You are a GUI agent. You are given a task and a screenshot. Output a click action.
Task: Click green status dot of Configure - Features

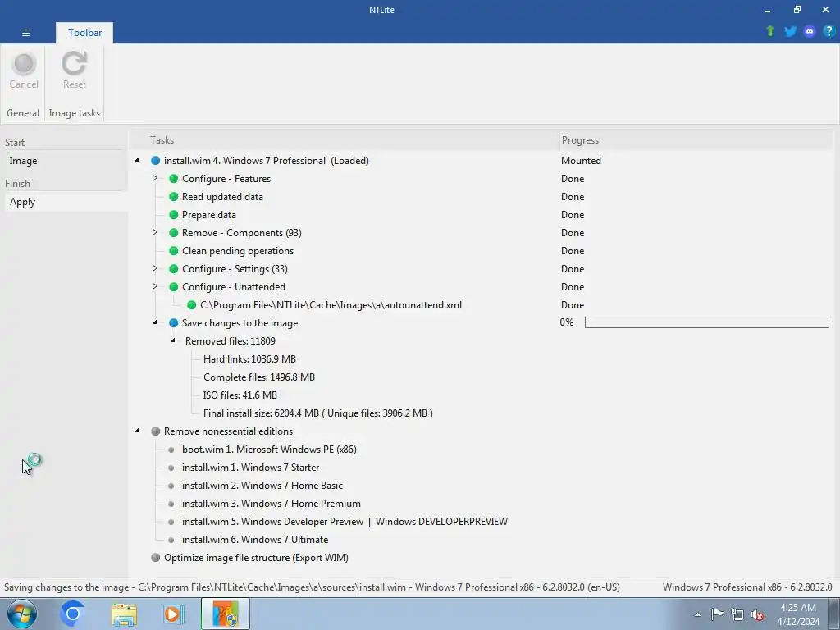(174, 179)
